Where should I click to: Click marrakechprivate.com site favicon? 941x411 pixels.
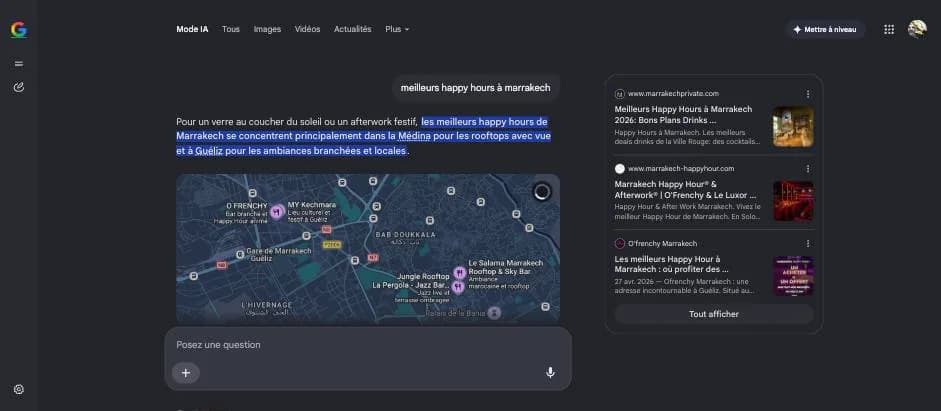point(620,94)
